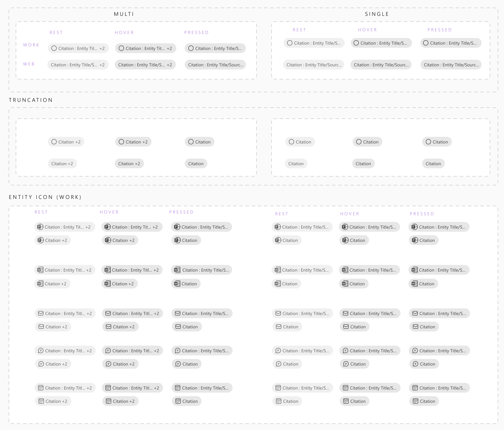Click Word icon in Hover 'Citation +2' chip

pos(108,284)
